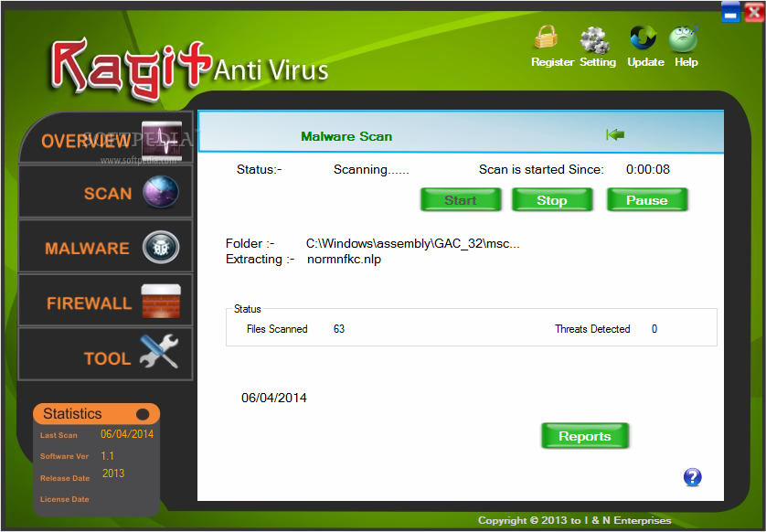Open the Help face icon
This screenshot has width=766, height=532.
tap(683, 39)
